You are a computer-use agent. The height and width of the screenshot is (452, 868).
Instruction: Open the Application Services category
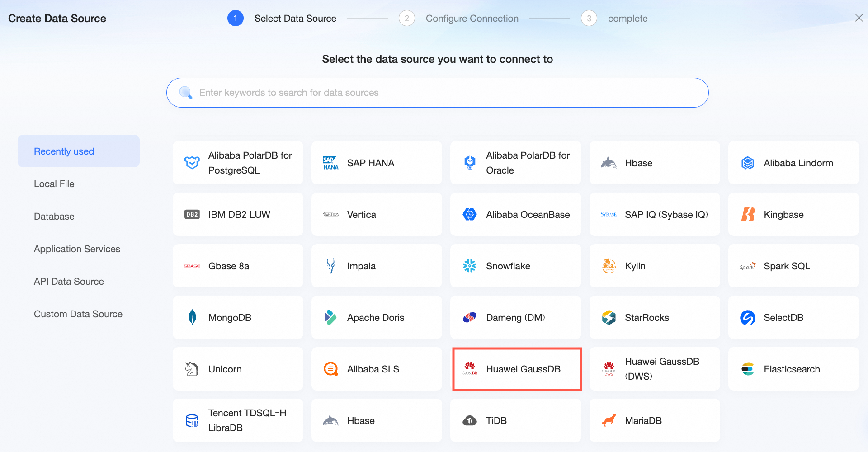click(x=79, y=249)
